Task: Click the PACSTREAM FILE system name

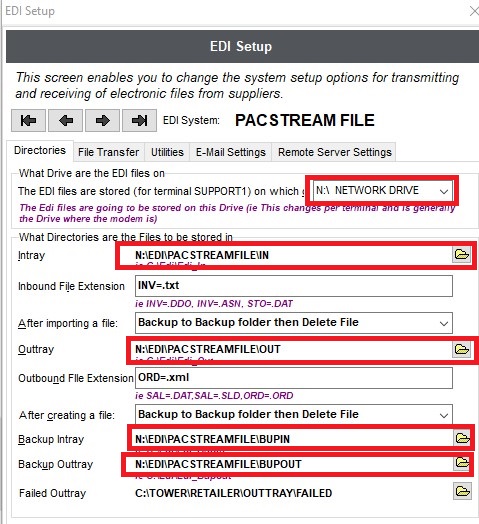Action: pos(305,120)
